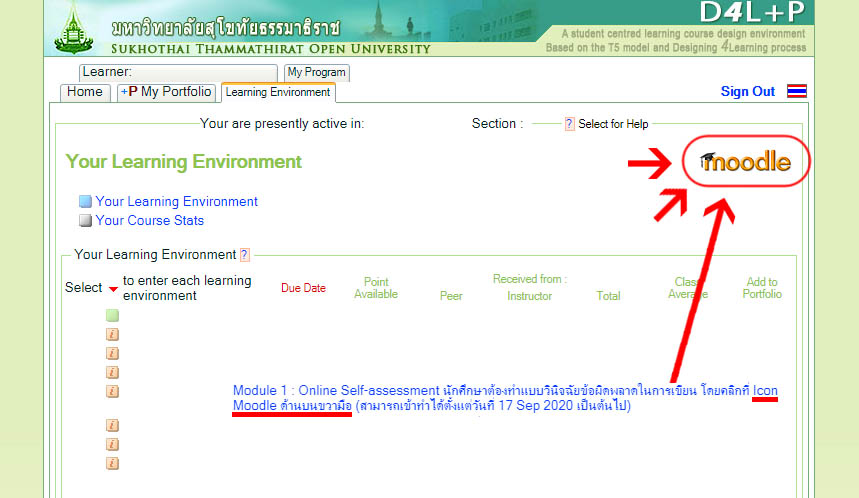
Task: Click the Peer column header
Action: pos(451,296)
